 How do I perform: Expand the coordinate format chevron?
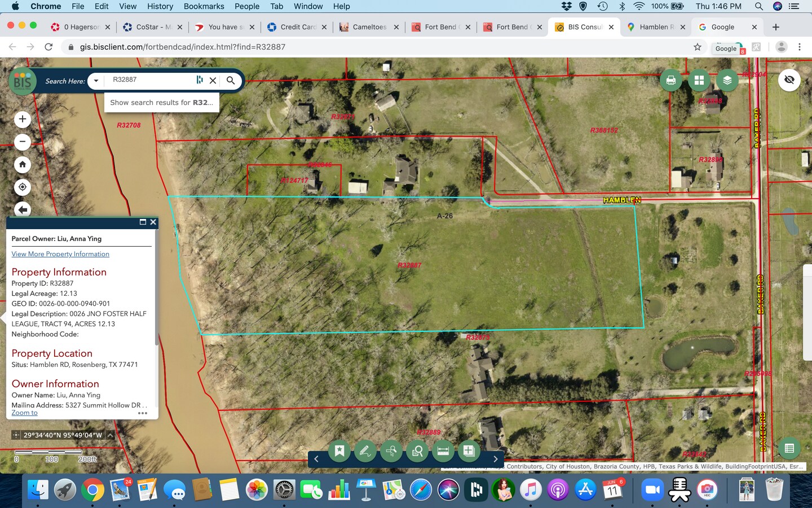[x=111, y=435]
